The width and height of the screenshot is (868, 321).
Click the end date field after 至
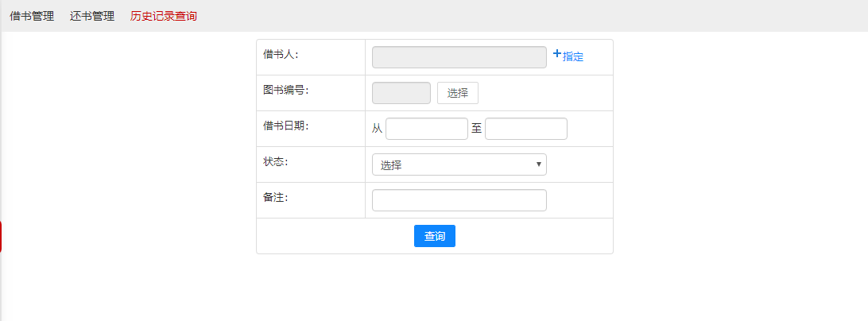(525, 129)
